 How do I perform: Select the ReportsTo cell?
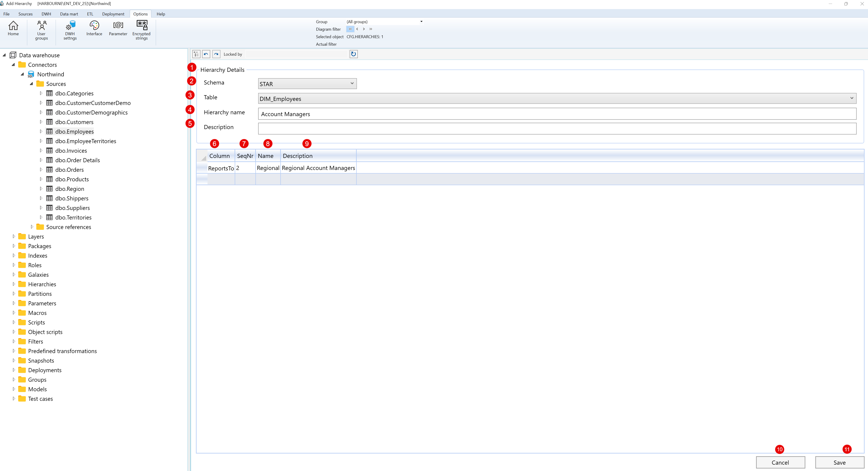point(221,168)
